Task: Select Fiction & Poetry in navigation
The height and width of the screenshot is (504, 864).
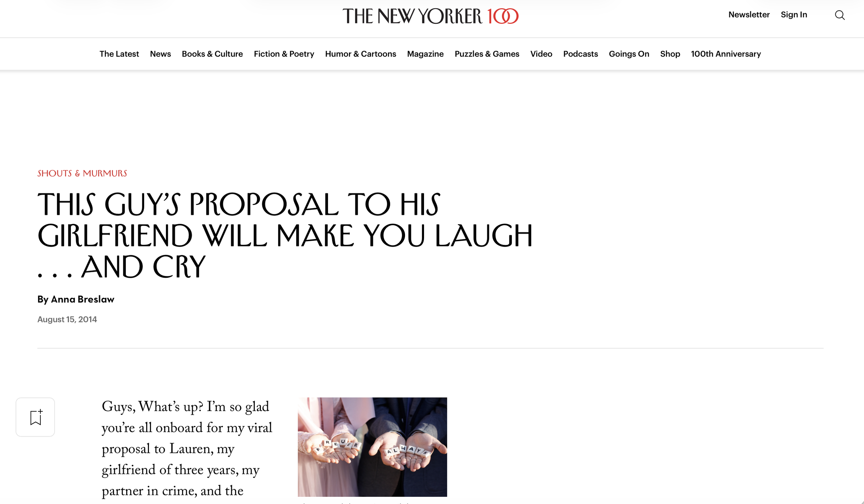Action: tap(284, 54)
